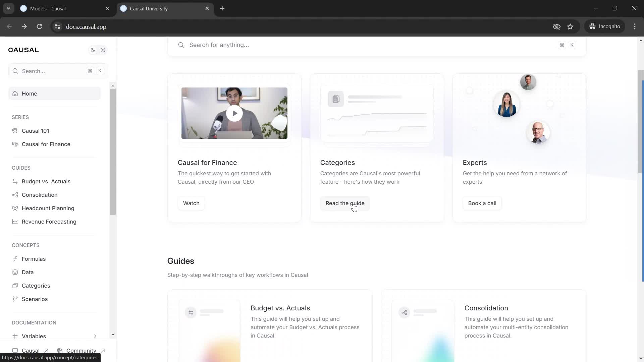Viewport: 644px width, 362px height.
Task: Close the Causal University tab
Action: pyautogui.click(x=207, y=9)
